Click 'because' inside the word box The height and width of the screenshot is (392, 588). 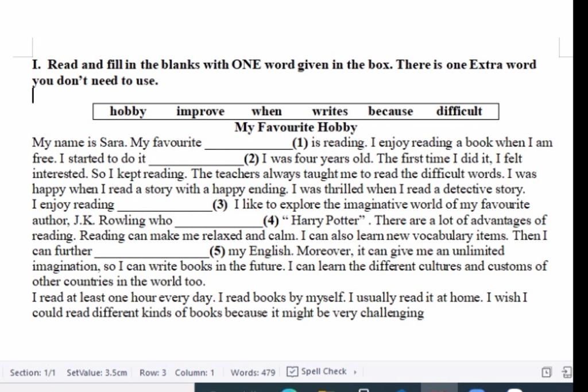390,111
